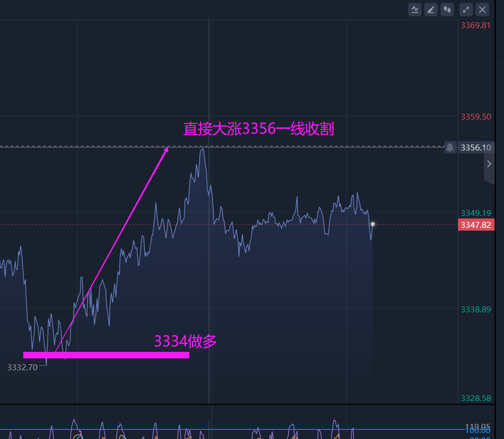Open the chart indicators button
Viewport: 504px width, 439px height.
[x=415, y=9]
